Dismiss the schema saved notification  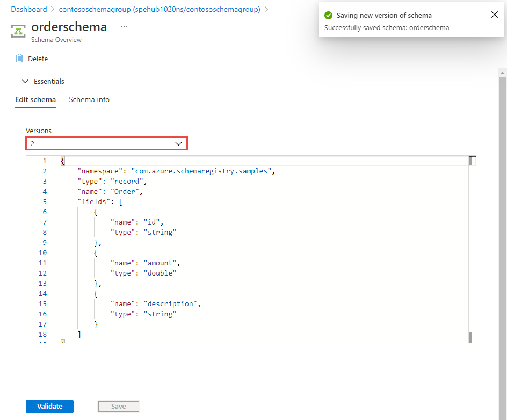(x=495, y=15)
